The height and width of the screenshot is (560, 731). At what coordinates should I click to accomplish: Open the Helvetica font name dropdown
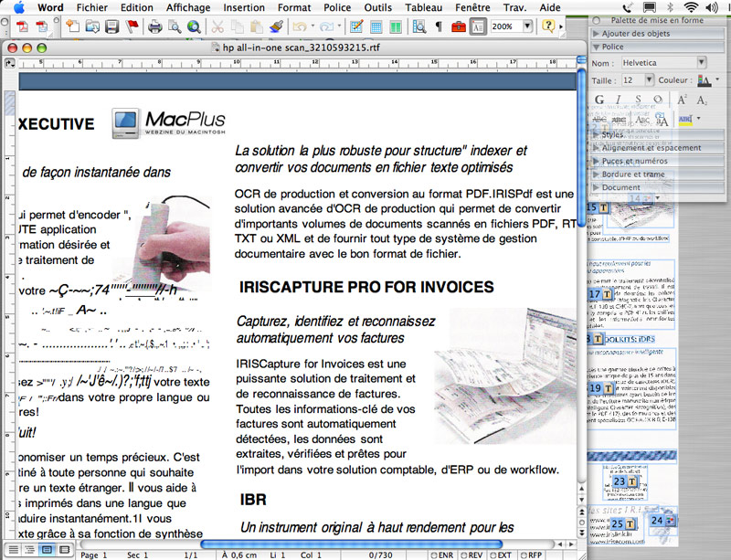coord(702,62)
